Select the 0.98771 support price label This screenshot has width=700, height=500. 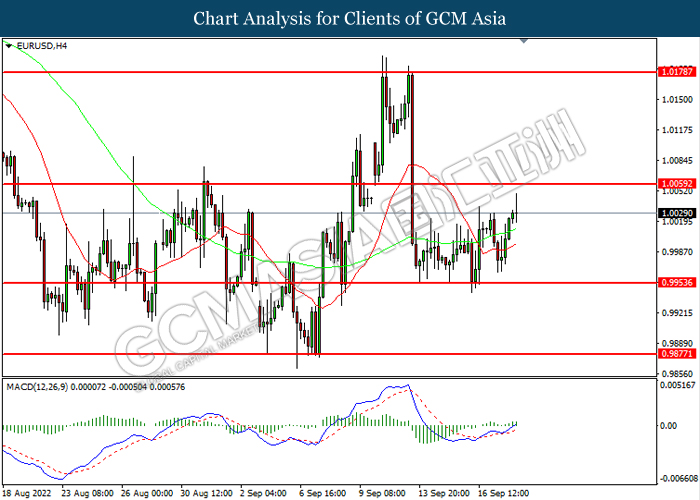(x=677, y=354)
